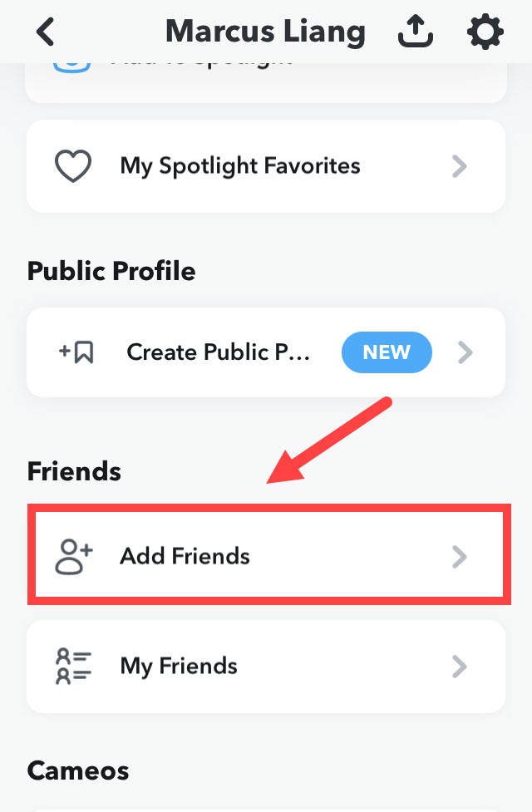Select Create Public Profile option
This screenshot has height=812, width=532.
coord(266,352)
